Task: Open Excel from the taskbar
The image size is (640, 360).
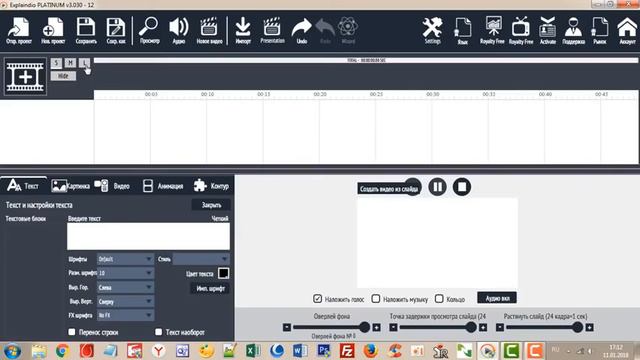Action: 253,351
